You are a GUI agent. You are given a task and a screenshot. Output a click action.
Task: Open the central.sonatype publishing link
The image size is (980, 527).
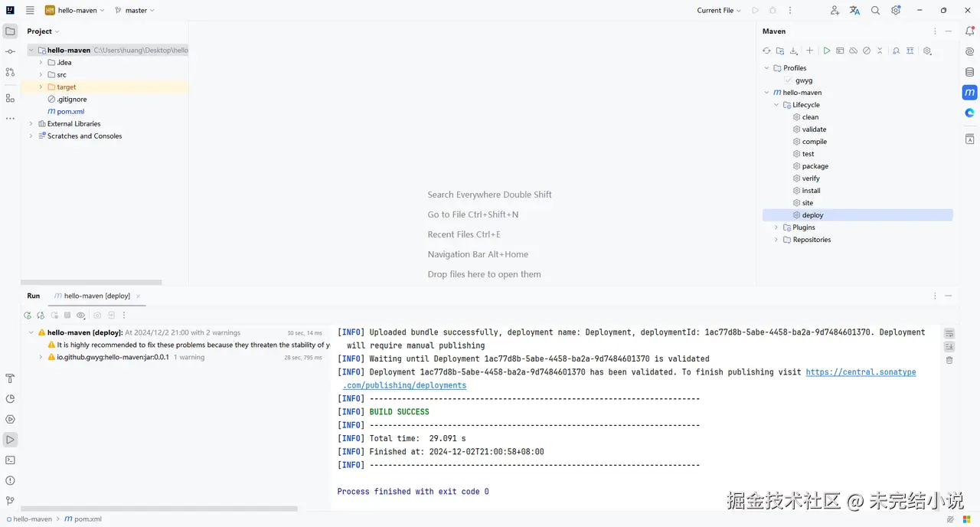coord(861,372)
